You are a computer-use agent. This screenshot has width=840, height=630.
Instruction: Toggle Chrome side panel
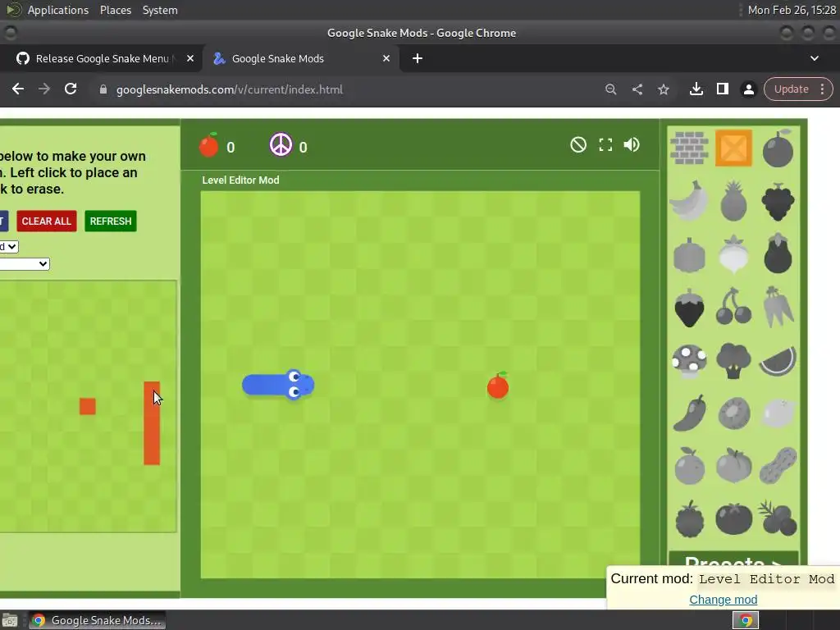pyautogui.click(x=723, y=89)
